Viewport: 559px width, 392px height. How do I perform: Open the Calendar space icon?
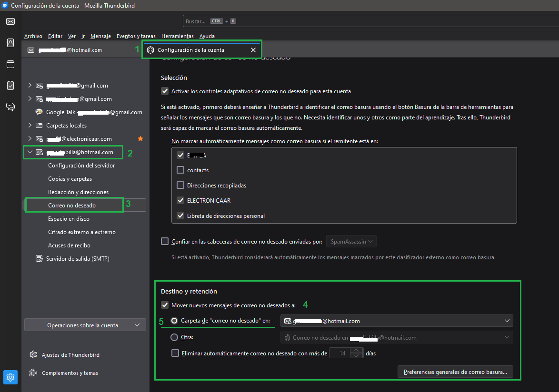tap(10, 64)
